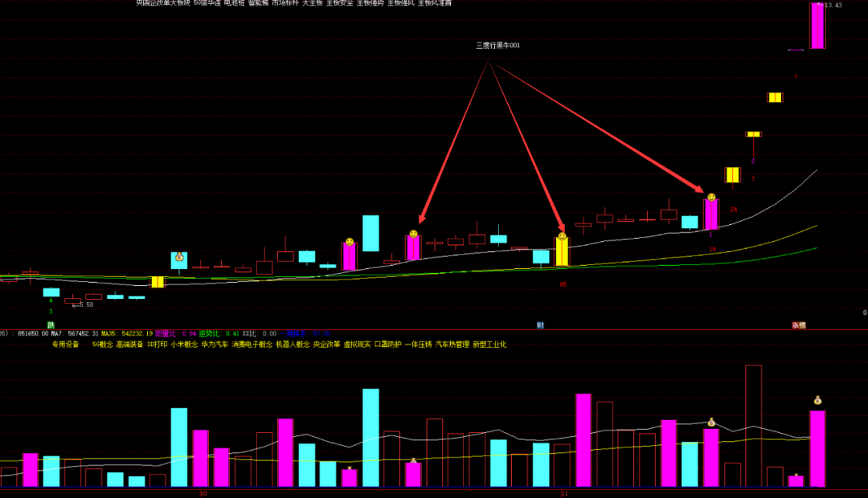Click the smiley face above the first magenta candle
The image size is (868, 498).
pyautogui.click(x=350, y=242)
